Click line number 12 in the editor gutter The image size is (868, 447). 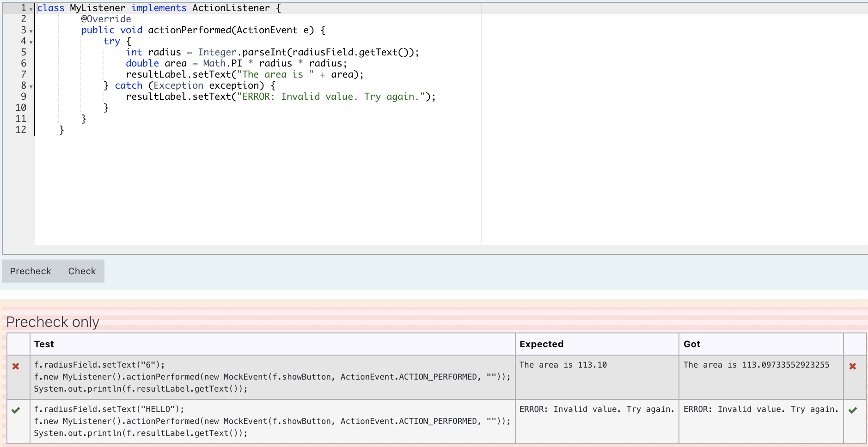click(x=20, y=130)
